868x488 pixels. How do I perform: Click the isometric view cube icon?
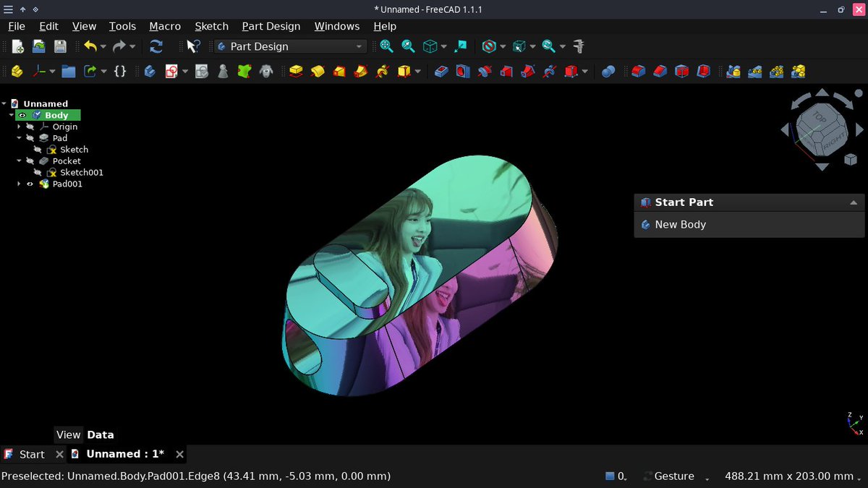tap(430, 46)
